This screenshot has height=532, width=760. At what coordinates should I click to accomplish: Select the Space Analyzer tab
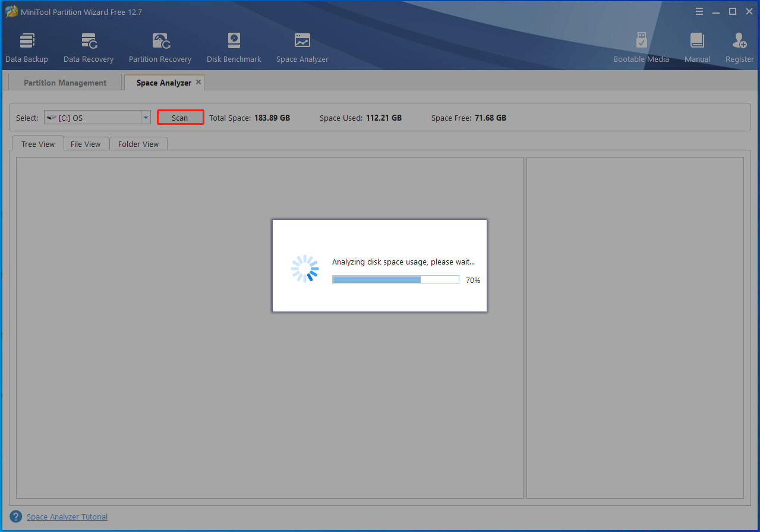[164, 83]
